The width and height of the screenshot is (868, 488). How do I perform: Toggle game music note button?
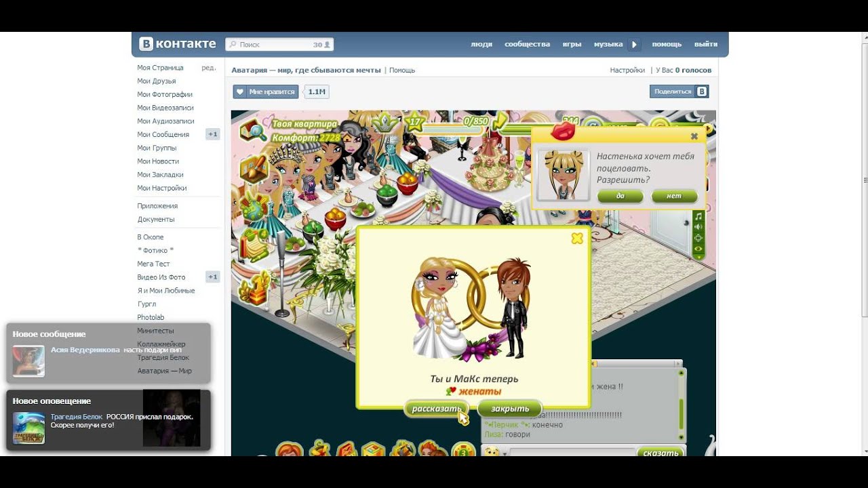[698, 216]
